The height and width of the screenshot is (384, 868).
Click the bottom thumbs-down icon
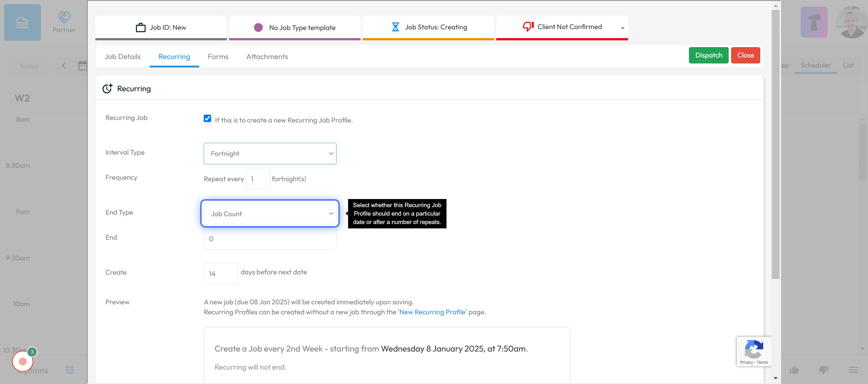coord(824,370)
